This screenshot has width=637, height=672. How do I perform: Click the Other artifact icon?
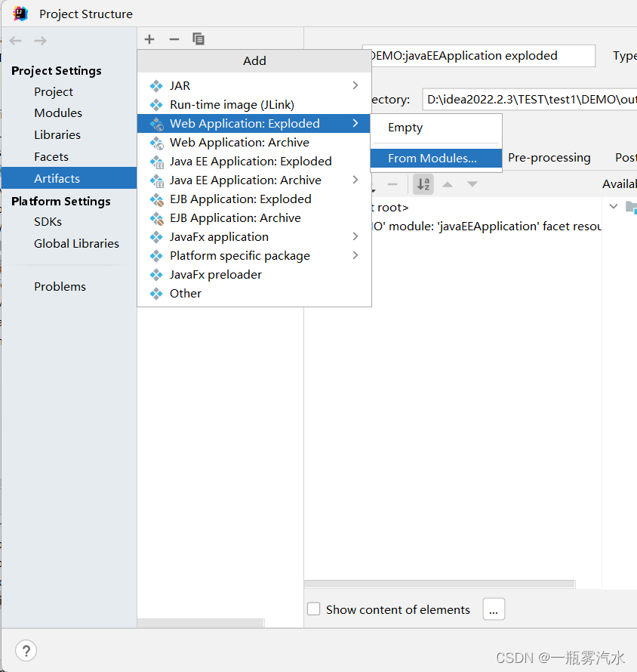[x=156, y=294]
